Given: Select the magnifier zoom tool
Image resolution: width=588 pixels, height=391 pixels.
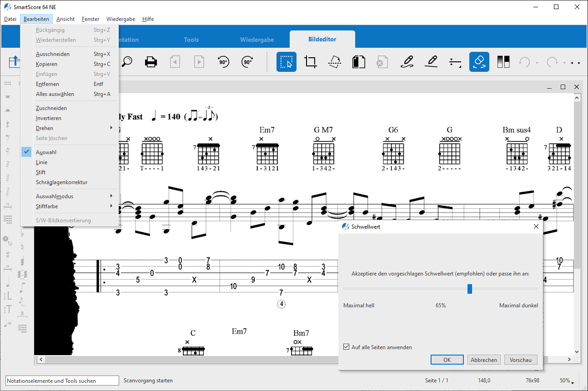Looking at the screenshot, I should coord(127,62).
